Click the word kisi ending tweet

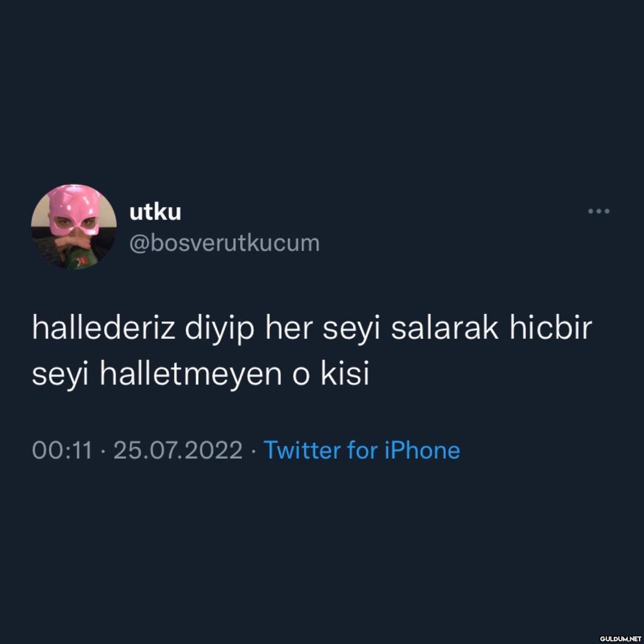[x=345, y=374]
